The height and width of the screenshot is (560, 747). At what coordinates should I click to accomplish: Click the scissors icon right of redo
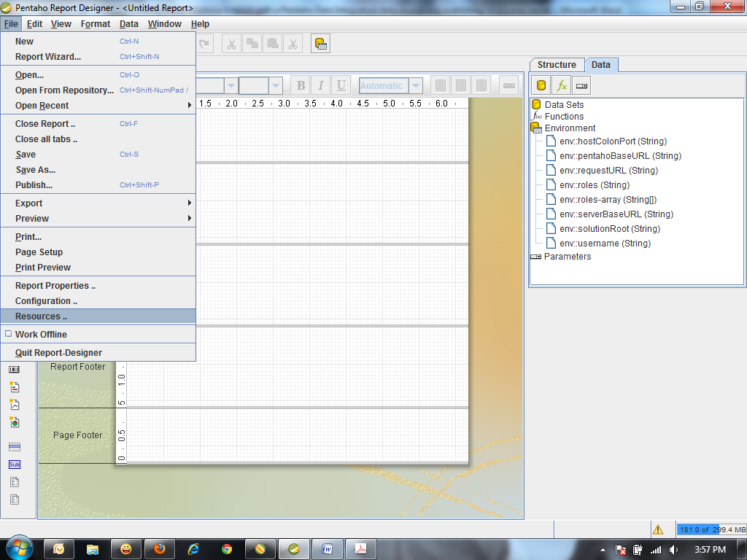pyautogui.click(x=231, y=44)
